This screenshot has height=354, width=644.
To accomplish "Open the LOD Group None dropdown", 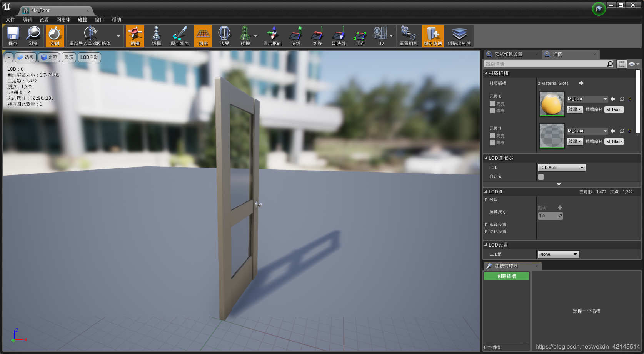I will (x=559, y=254).
